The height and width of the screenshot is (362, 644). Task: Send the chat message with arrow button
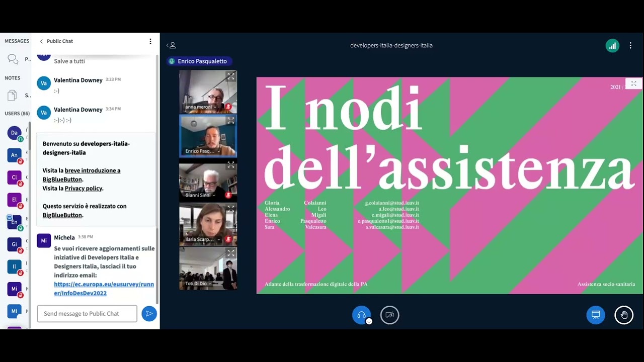tap(149, 314)
